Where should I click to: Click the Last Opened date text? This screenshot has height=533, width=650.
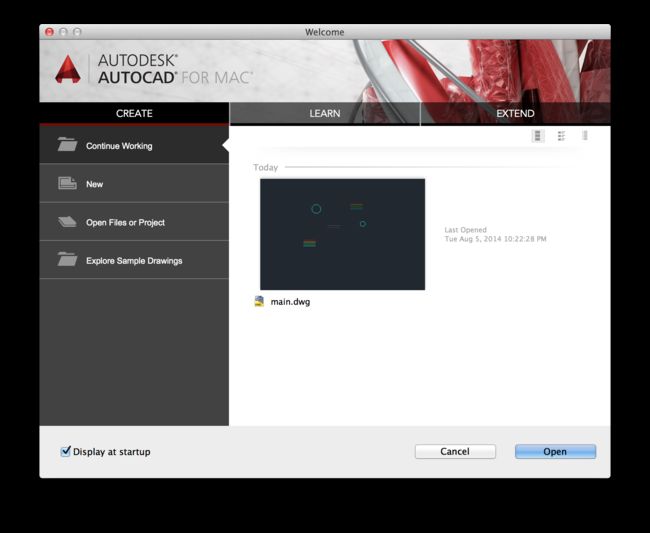point(495,234)
